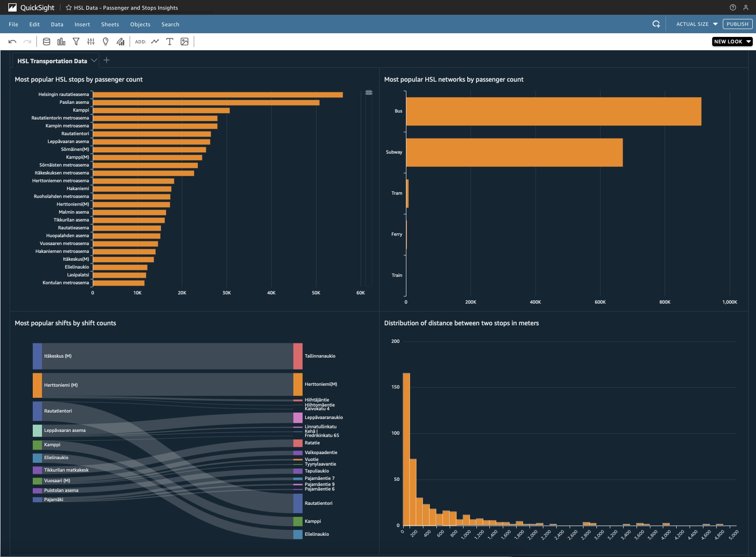Viewport: 756px width, 557px height.
Task: Click the 'Rautatientori' source label in Sankey
Action: tap(58, 411)
